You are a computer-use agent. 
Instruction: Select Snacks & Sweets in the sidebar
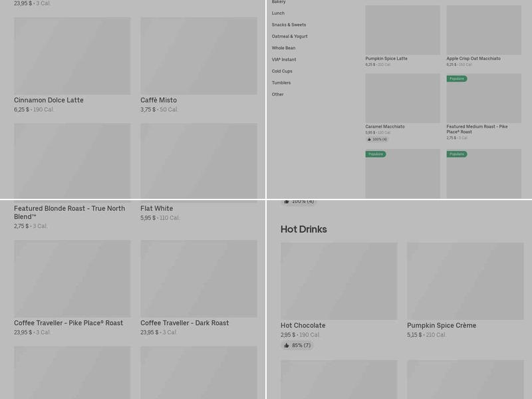[289, 25]
